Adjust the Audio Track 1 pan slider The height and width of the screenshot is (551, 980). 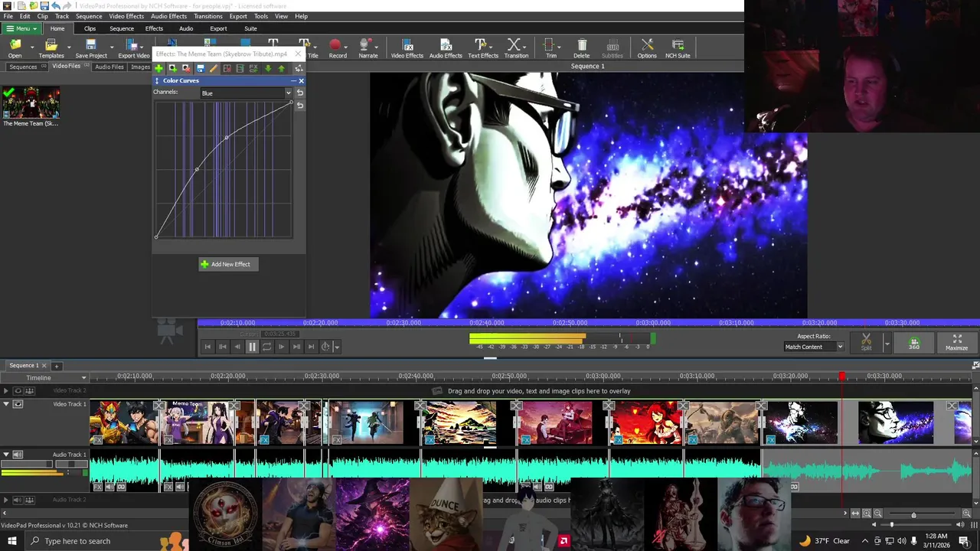[70, 465]
